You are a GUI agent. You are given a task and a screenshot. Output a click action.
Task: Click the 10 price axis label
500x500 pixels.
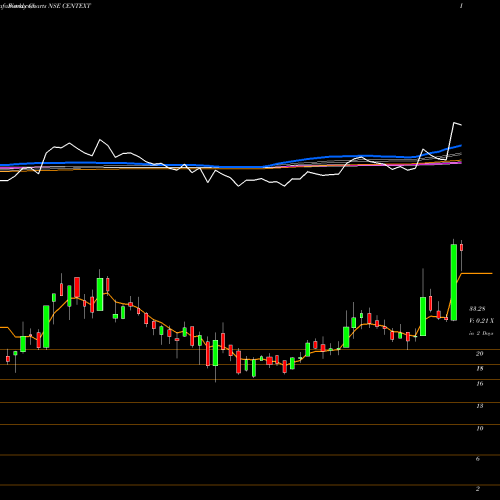480,428
